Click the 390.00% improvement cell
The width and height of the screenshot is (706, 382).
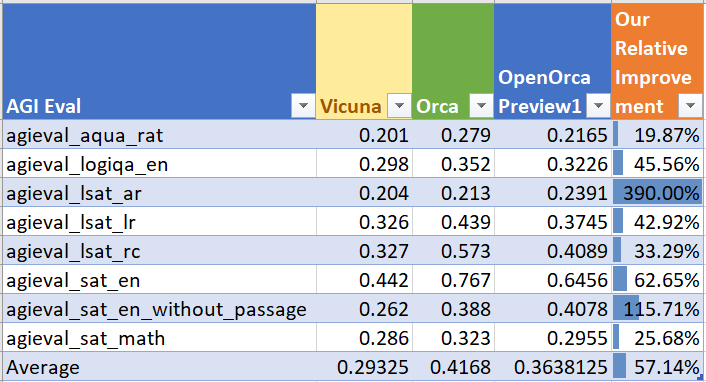pos(657,192)
